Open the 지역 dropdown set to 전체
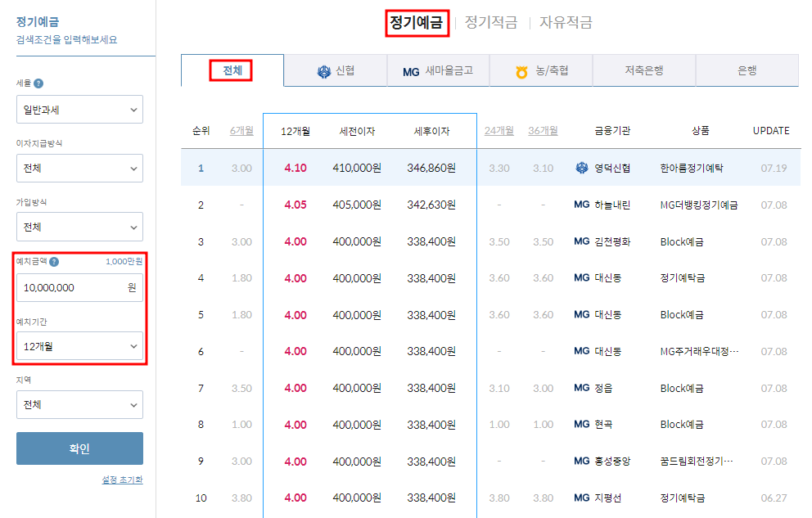Viewport: 812px width, 518px height. [79, 404]
